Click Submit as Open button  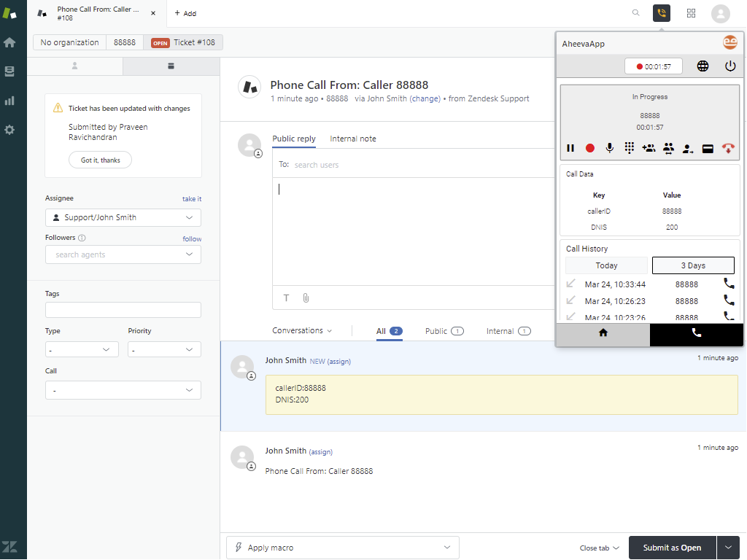[672, 548]
